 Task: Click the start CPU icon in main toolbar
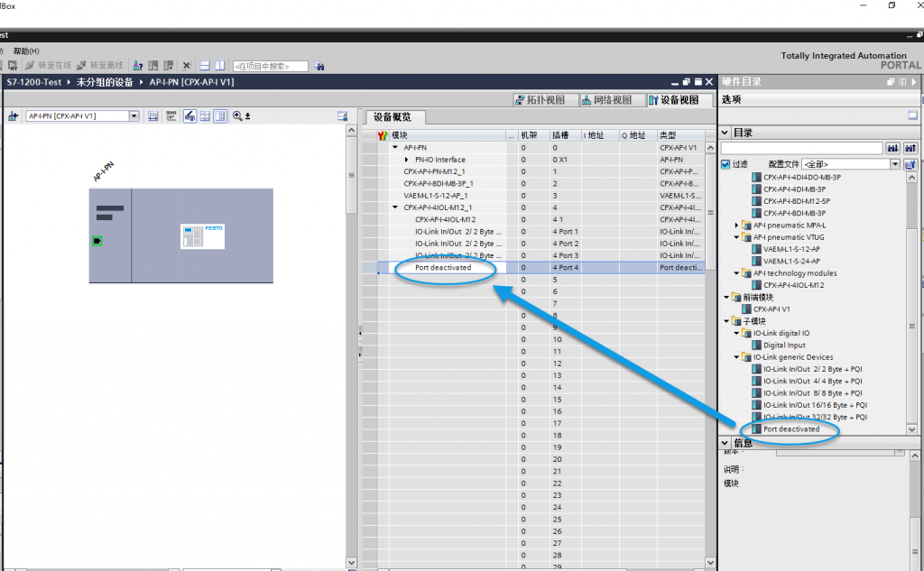click(153, 66)
